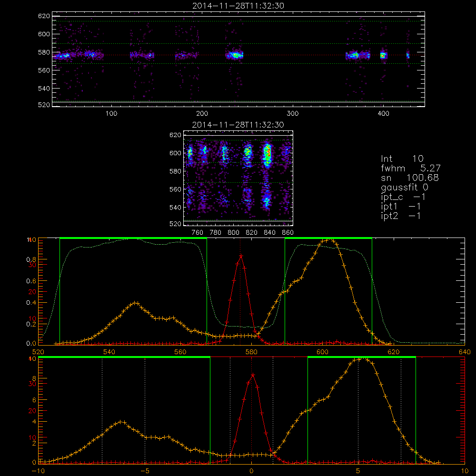The width and height of the screenshot is (476, 476).
Task: Pick the 'ipt_c -1' parameter line
Action: (x=403, y=197)
